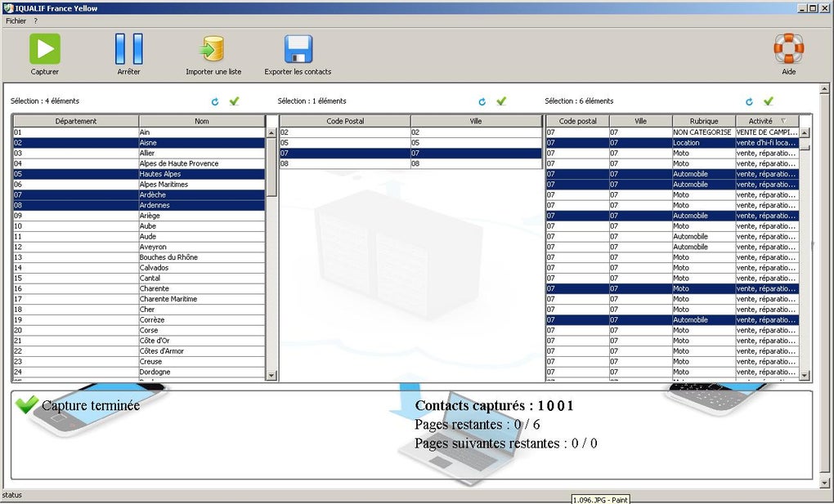Screen dimensions: 834x504
Task: Refresh the Rubrique results list
Action: (x=749, y=101)
